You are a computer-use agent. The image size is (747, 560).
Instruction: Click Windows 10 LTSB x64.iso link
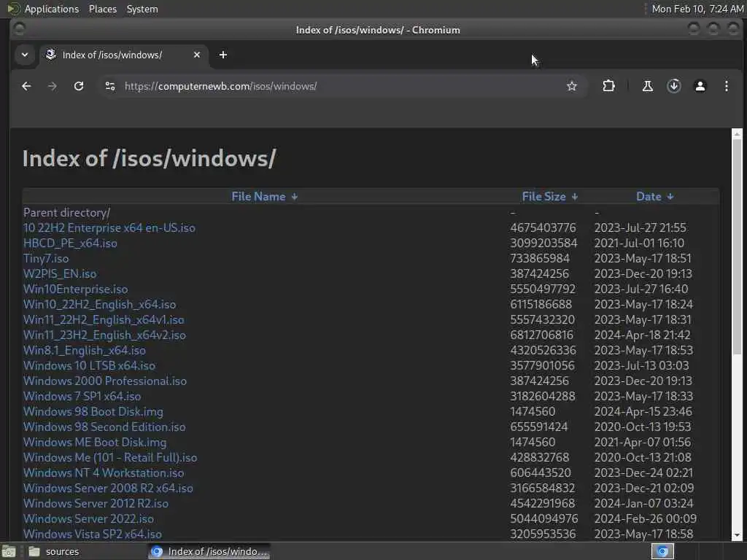pos(89,365)
